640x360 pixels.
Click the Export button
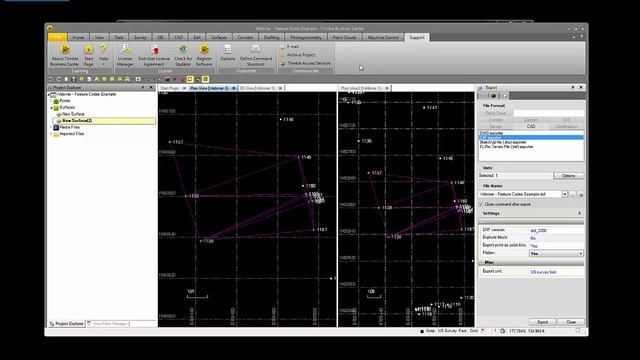pyautogui.click(x=542, y=322)
